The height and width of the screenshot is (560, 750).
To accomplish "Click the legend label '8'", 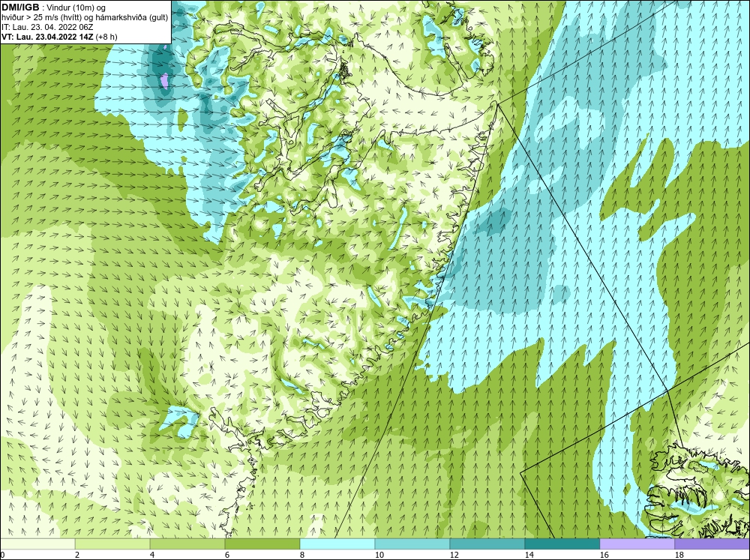I will tap(302, 555).
